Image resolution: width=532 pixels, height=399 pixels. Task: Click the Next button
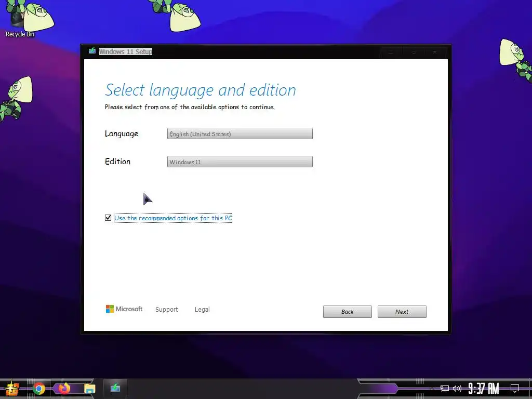pyautogui.click(x=402, y=312)
